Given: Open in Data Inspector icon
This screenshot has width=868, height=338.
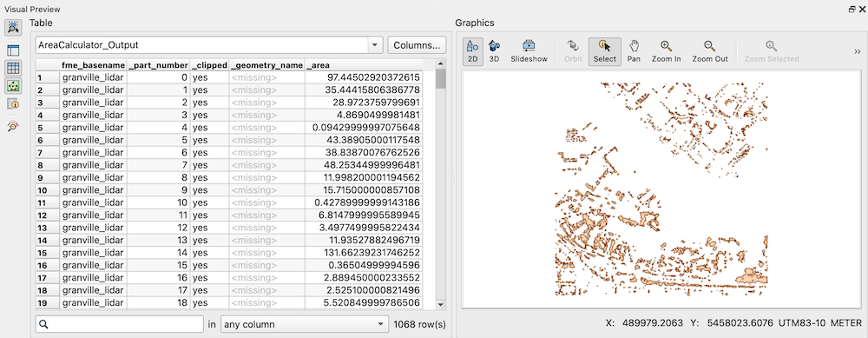Looking at the screenshot, I should 13,126.
